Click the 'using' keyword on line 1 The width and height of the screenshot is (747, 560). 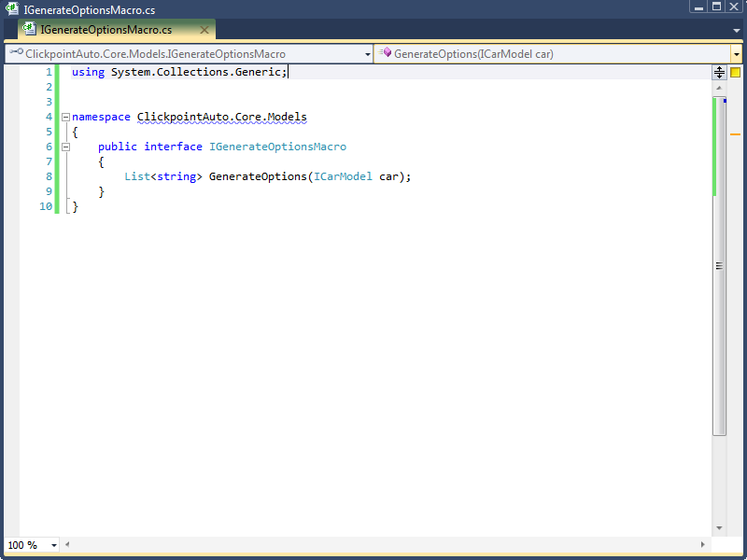[88, 72]
